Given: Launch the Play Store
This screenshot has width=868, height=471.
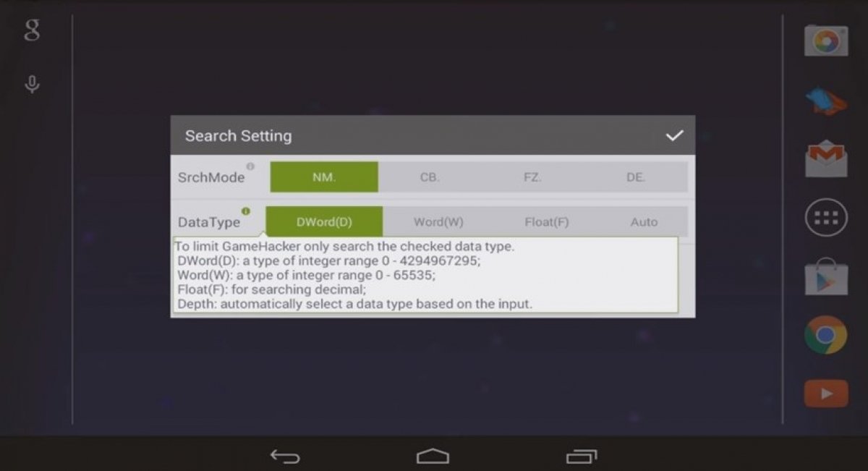Looking at the screenshot, I should [826, 276].
